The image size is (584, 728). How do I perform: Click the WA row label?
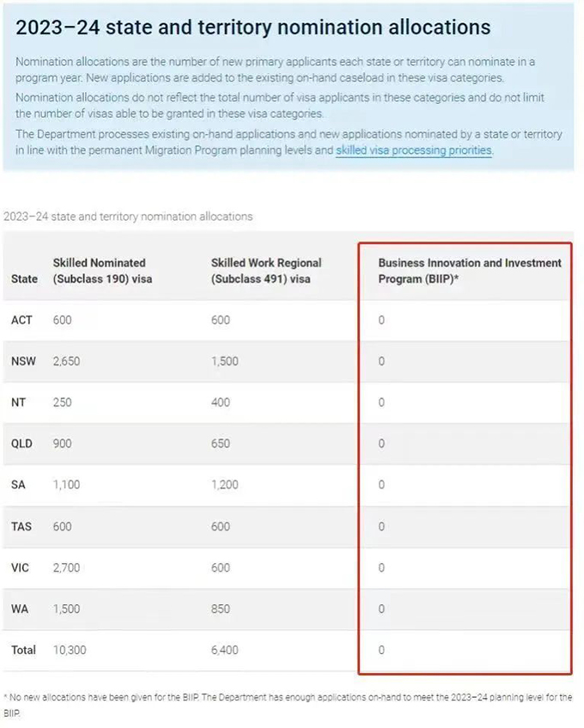coord(20,609)
